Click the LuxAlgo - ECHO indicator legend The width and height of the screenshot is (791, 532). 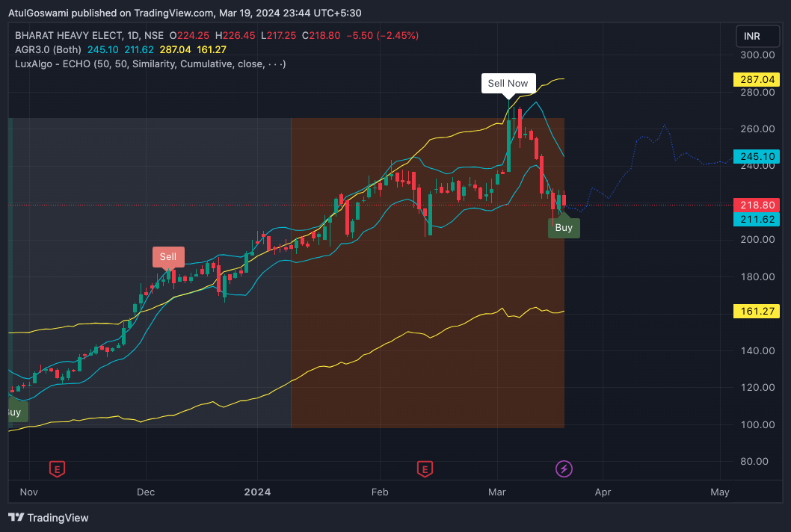(150, 64)
